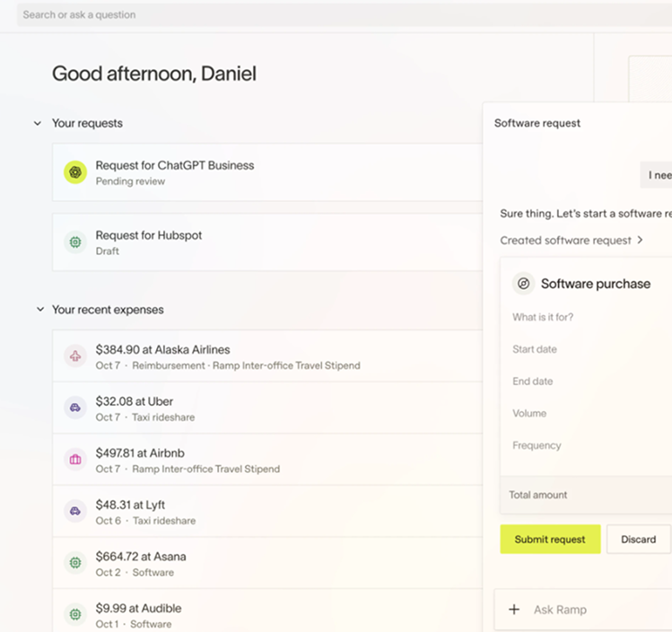Expand the Created software request chevron
This screenshot has width=672, height=632.
coord(640,241)
